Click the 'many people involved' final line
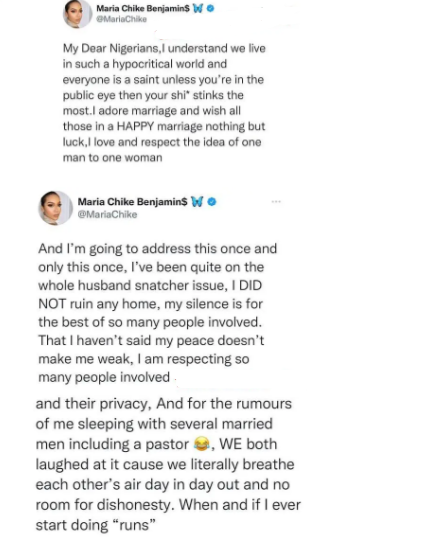This screenshot has height=538, width=438. click(x=104, y=377)
